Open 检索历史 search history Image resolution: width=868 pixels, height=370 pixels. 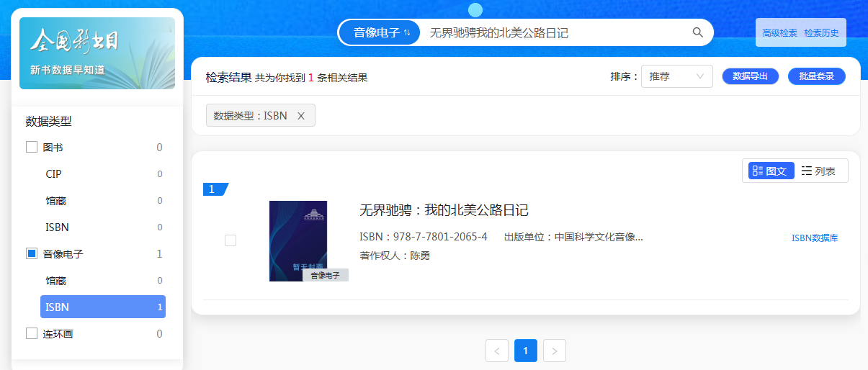(821, 33)
